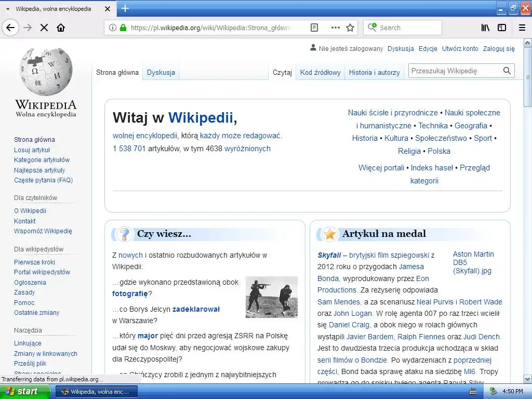Open Pierwsze kroki sidebar link
Image resolution: width=532 pixels, height=399 pixels.
coord(34,262)
